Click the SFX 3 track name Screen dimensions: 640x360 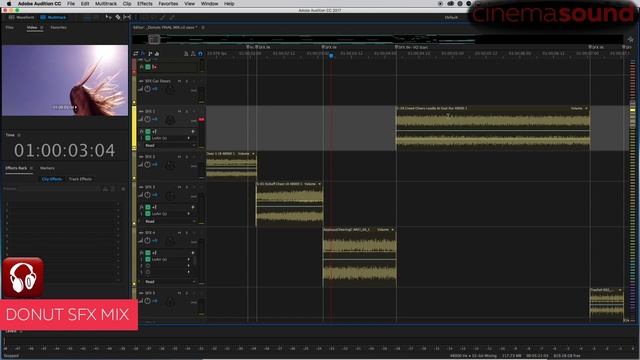(150, 187)
